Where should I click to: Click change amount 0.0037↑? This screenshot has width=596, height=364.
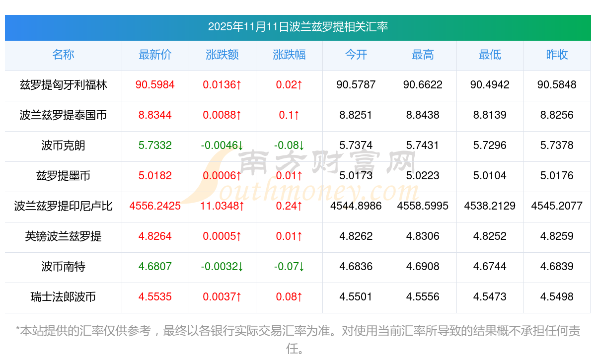coord(222,297)
